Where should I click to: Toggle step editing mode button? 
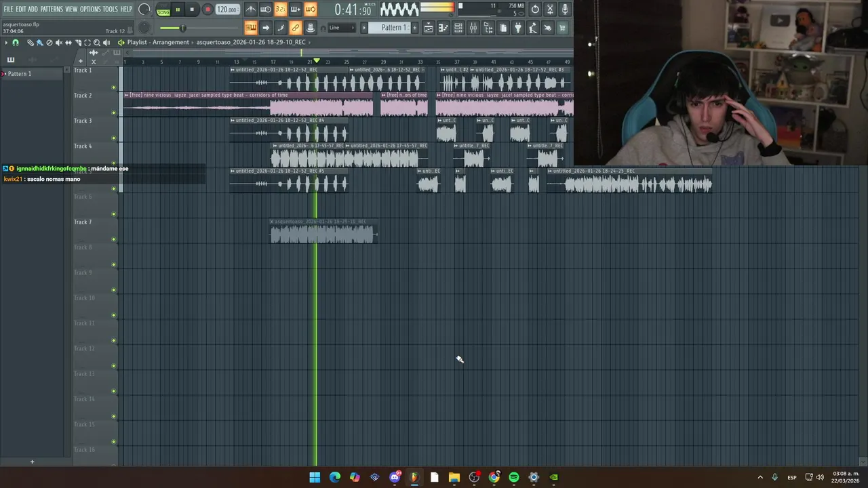[281, 28]
